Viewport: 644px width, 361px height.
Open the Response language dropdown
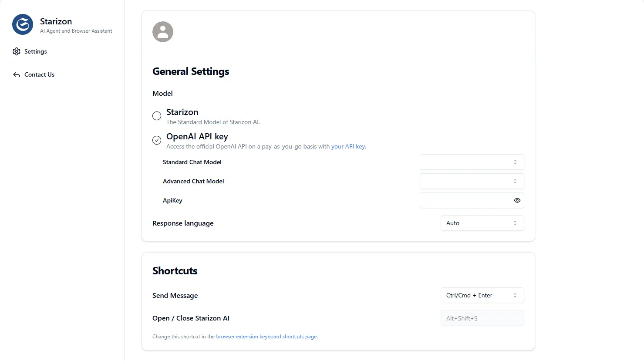coord(482,223)
